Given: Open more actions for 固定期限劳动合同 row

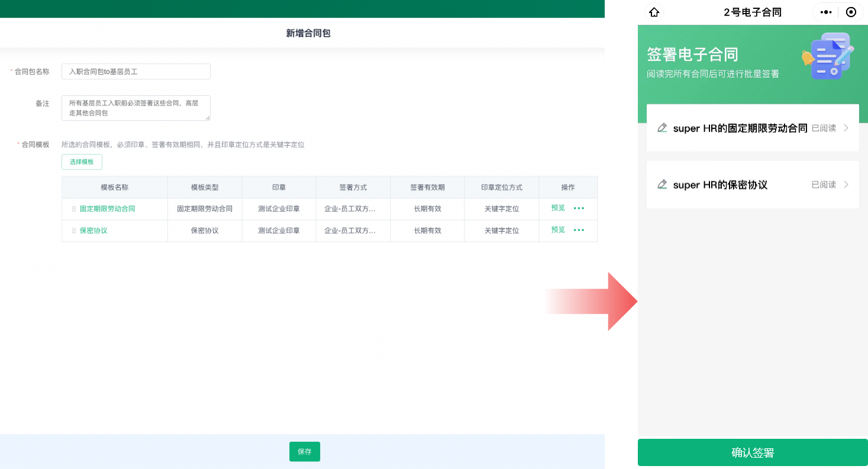Looking at the screenshot, I should (579, 208).
